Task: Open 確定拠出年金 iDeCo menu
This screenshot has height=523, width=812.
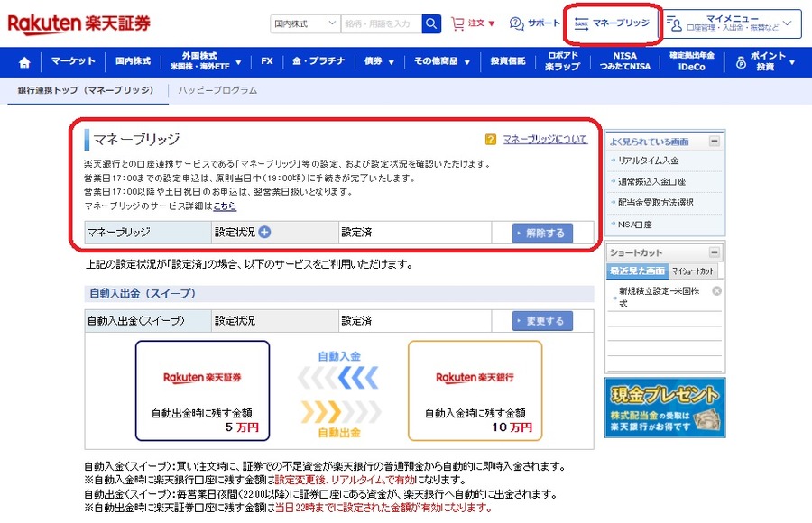Action: click(691, 61)
